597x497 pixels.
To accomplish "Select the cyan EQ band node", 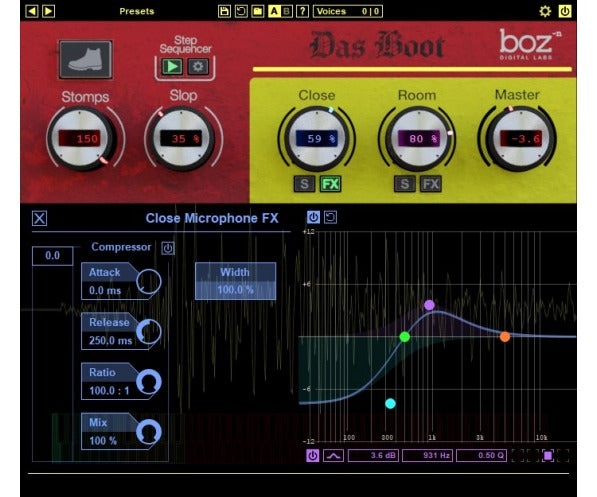I will click(390, 403).
